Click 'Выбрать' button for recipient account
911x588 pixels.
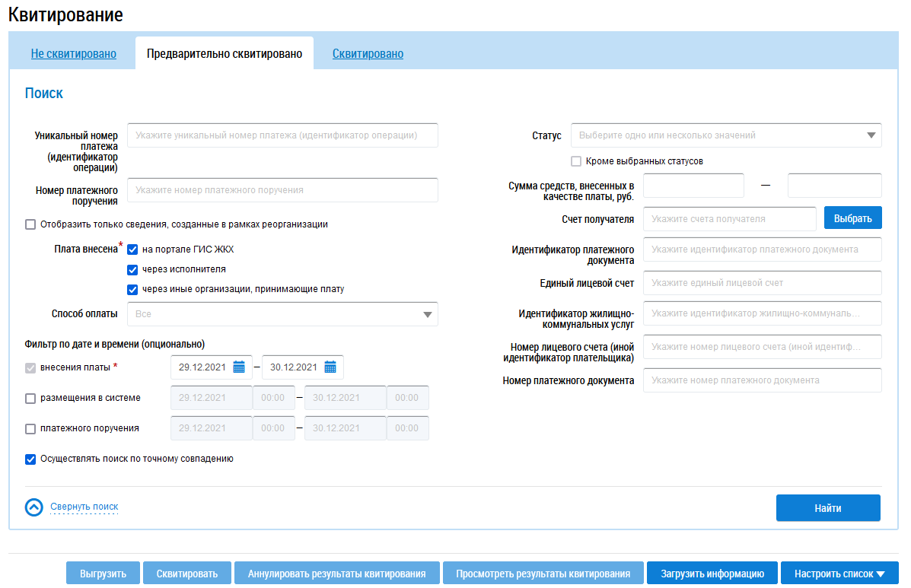coord(852,218)
